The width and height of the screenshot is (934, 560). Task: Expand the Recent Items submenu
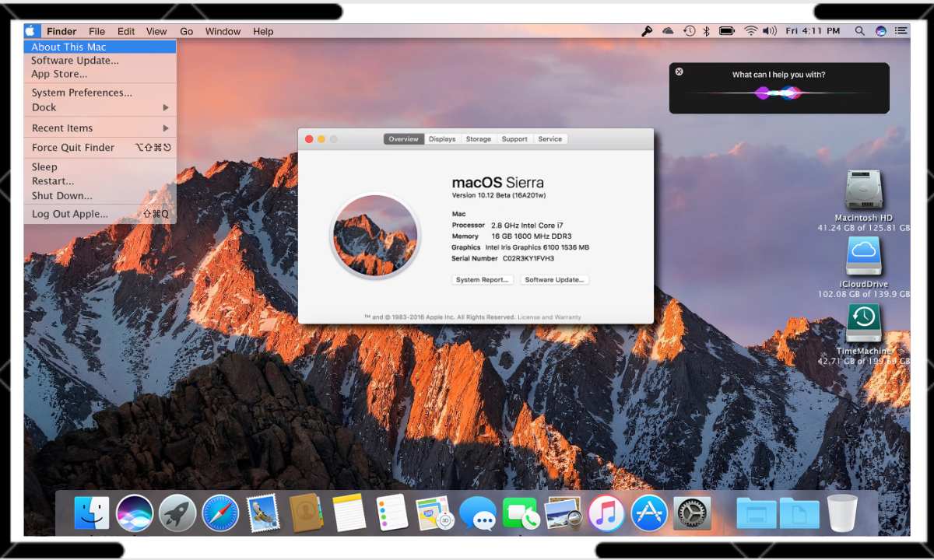click(100, 128)
